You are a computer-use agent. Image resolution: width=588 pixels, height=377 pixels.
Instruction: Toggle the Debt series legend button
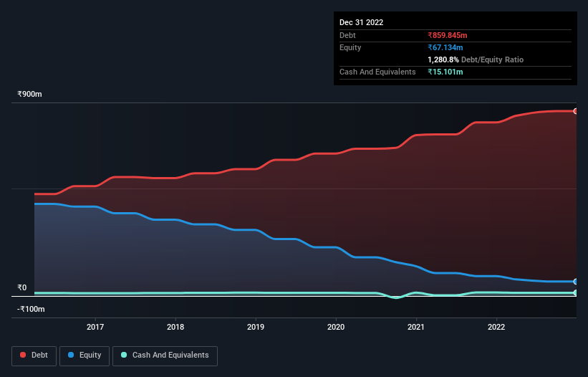coord(34,355)
